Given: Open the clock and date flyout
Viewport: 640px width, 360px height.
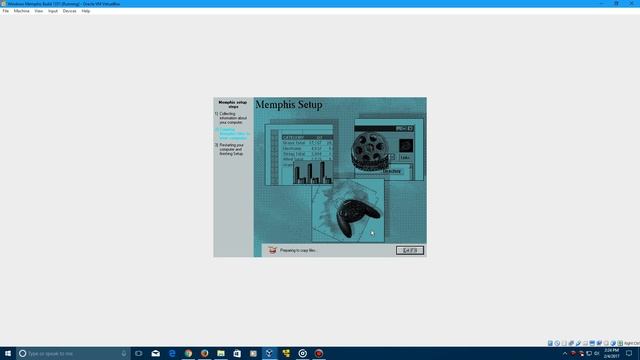Looking at the screenshot, I should pos(611,353).
